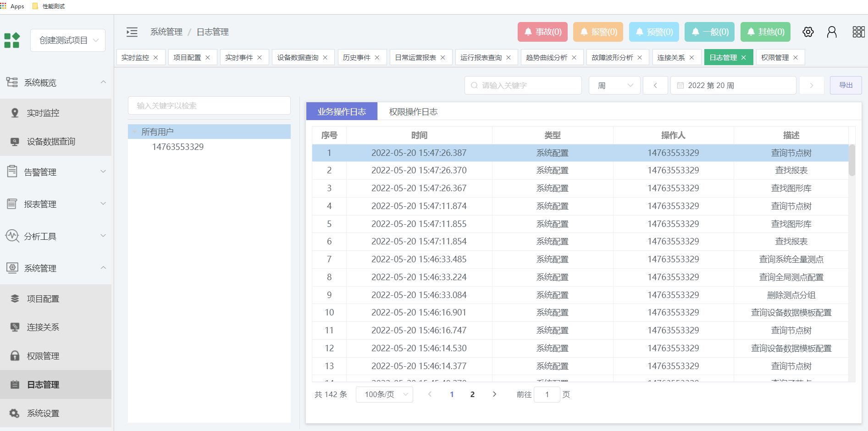Open the 创建测试项目 project dropdown

68,40
